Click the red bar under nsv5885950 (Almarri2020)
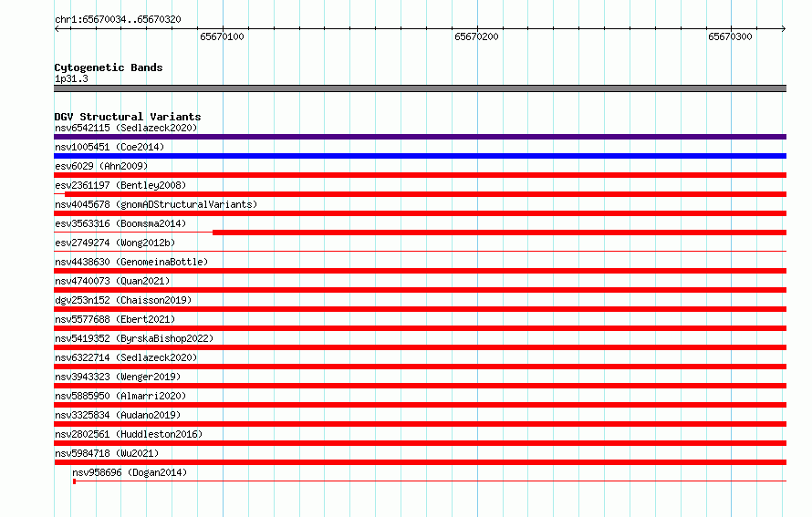Screen dimensions: 812x517 point(420,405)
